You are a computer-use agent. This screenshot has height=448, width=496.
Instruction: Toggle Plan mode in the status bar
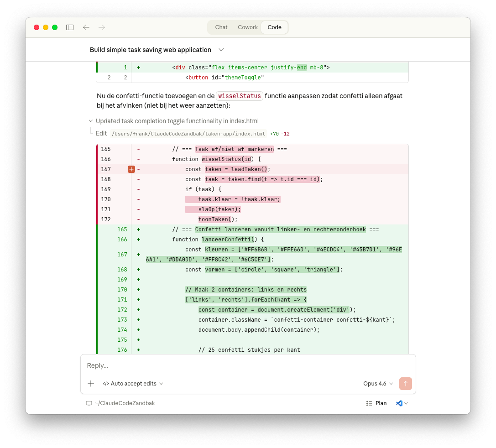pyautogui.click(x=381, y=403)
